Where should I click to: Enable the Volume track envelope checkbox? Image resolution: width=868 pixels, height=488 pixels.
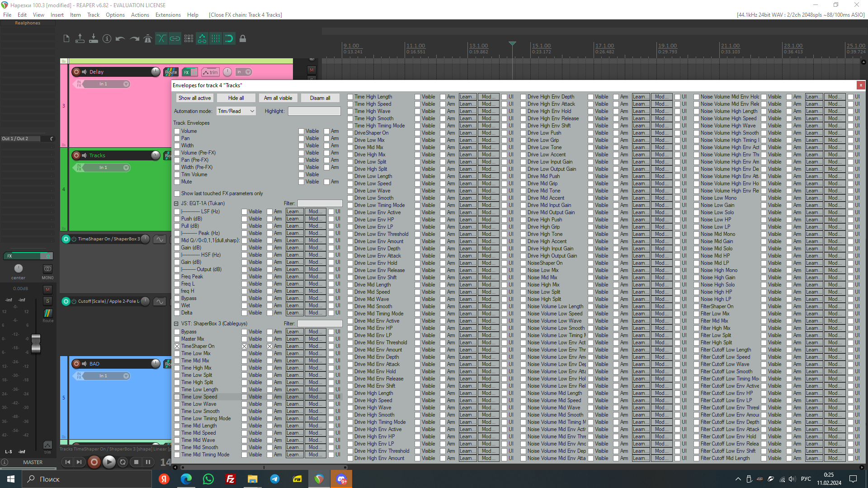[x=177, y=131]
